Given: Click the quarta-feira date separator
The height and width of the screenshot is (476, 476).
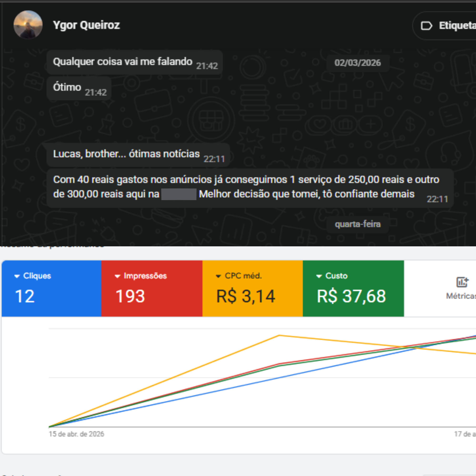Looking at the screenshot, I should click(357, 224).
